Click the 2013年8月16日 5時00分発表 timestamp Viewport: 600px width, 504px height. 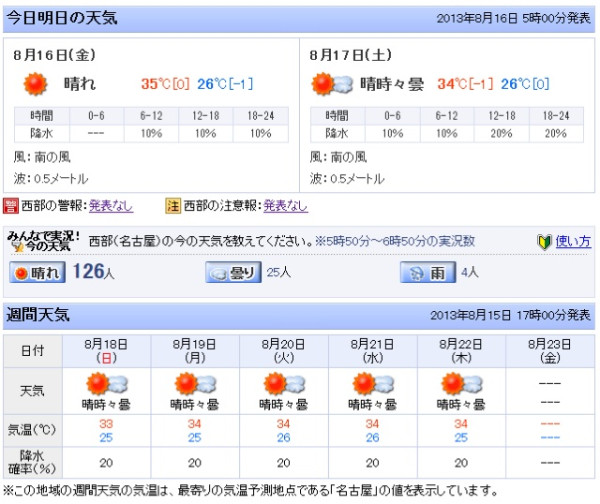(514, 18)
